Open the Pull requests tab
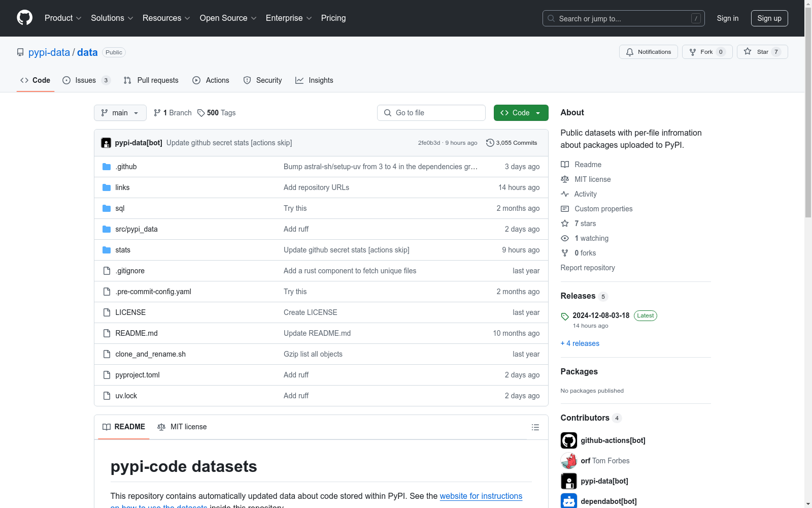This screenshot has width=812, height=508. pos(151,80)
